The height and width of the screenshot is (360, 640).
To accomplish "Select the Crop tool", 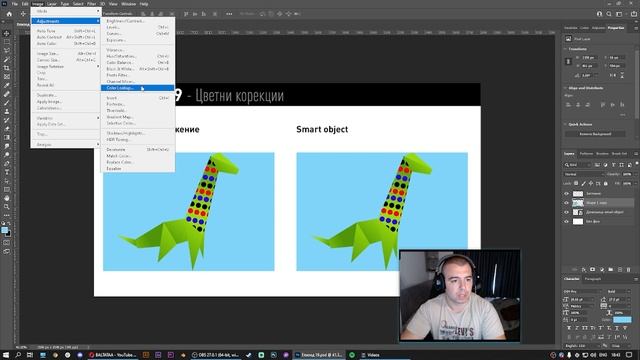I will coord(7,68).
